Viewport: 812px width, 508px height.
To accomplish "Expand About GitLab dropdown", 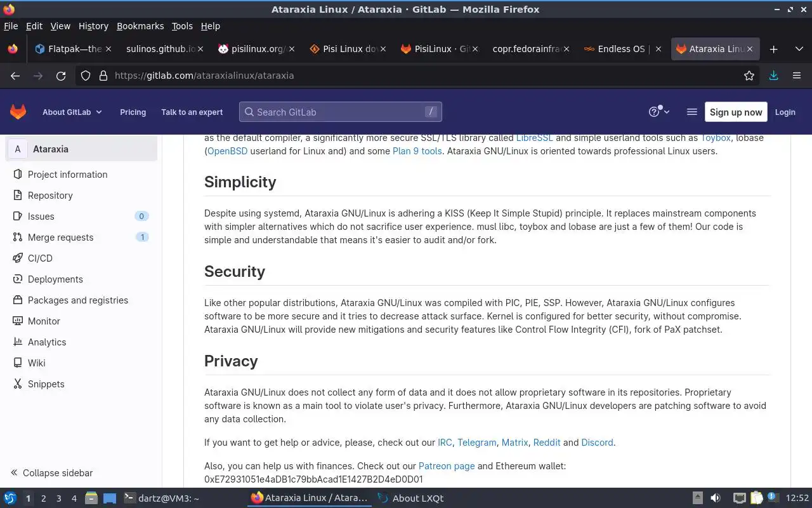I will point(72,112).
